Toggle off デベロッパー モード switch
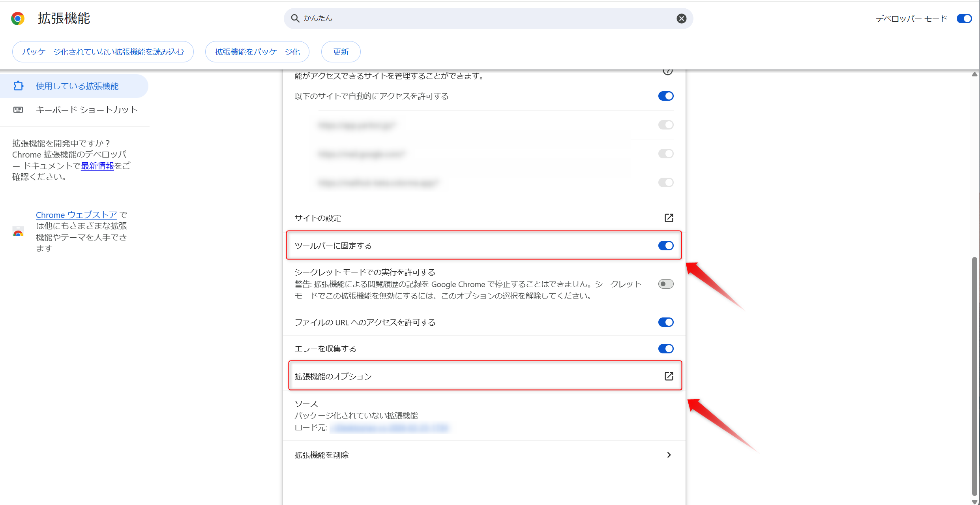 [x=964, y=19]
